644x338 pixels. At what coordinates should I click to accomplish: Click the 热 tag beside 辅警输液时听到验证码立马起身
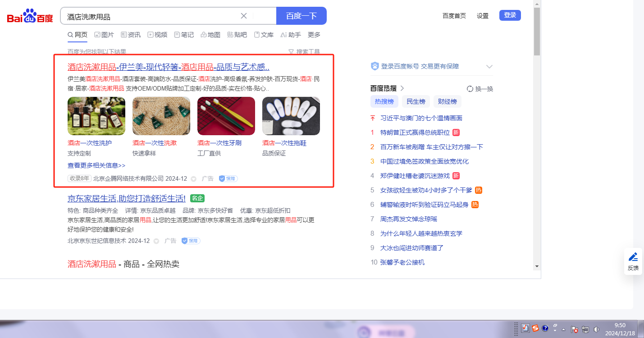pos(475,205)
